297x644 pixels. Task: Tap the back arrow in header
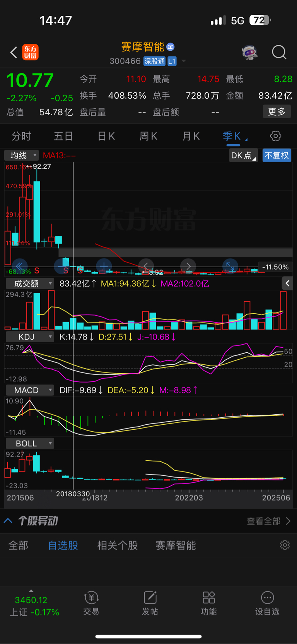pos(14,52)
